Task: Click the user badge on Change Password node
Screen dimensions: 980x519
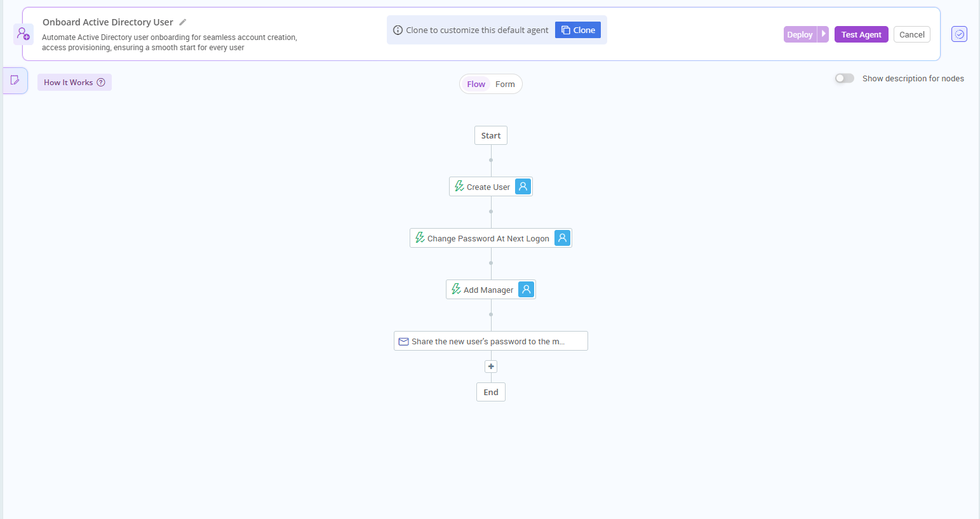Action: 562,238
